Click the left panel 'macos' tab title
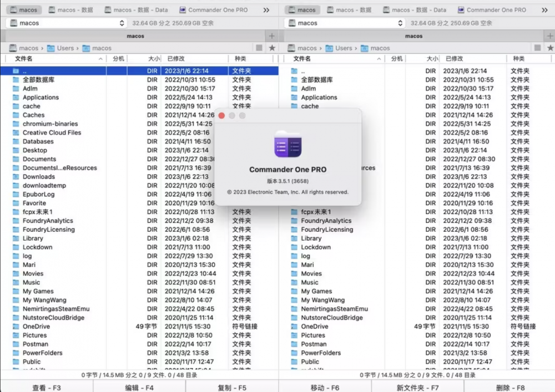 tap(135, 35)
